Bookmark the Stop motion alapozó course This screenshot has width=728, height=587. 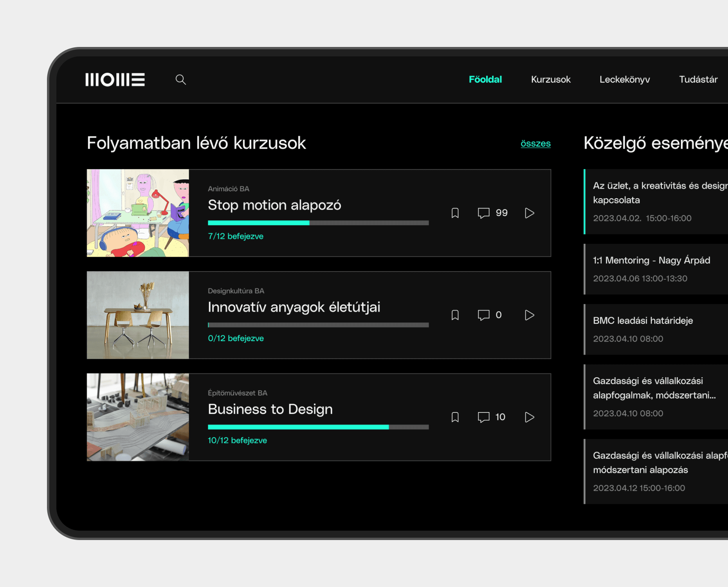pyautogui.click(x=455, y=213)
